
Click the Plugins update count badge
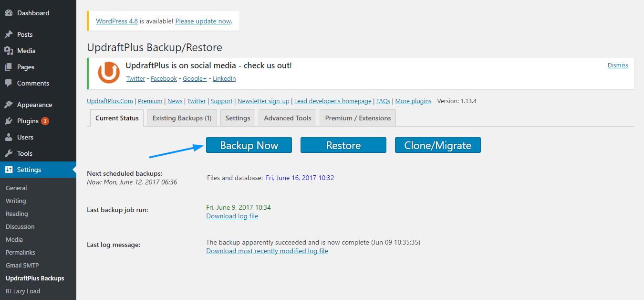point(45,121)
